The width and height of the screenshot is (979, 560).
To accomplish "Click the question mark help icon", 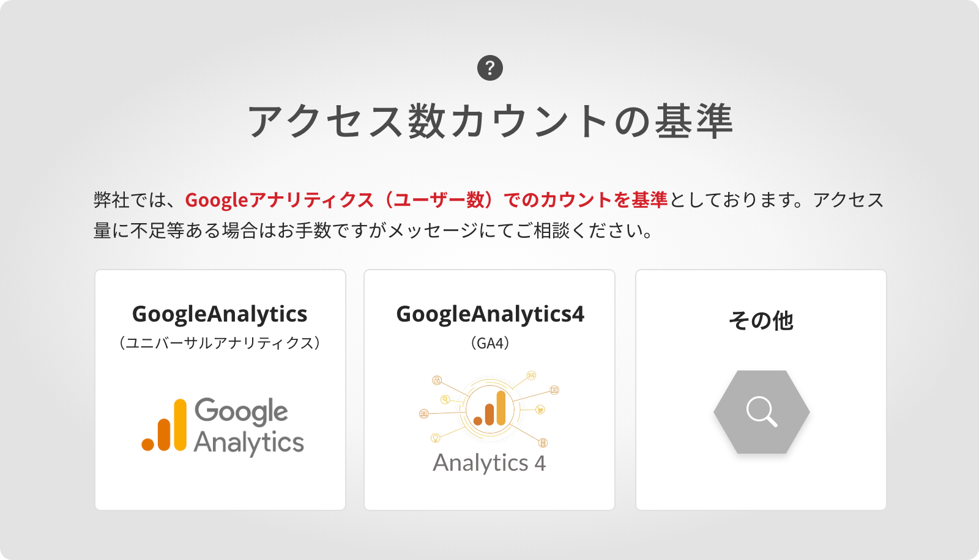I will [489, 68].
